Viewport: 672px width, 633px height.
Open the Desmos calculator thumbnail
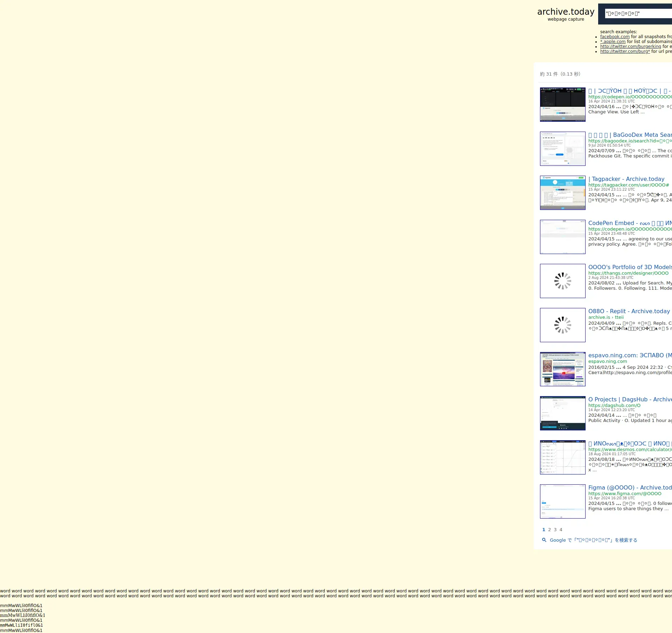pyautogui.click(x=562, y=457)
